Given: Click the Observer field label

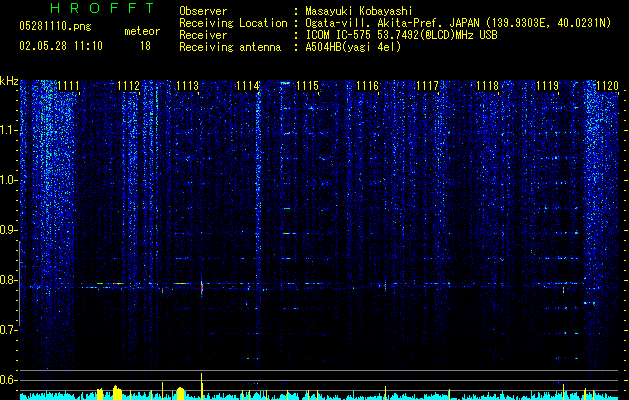Looking at the screenshot, I should tap(203, 11).
